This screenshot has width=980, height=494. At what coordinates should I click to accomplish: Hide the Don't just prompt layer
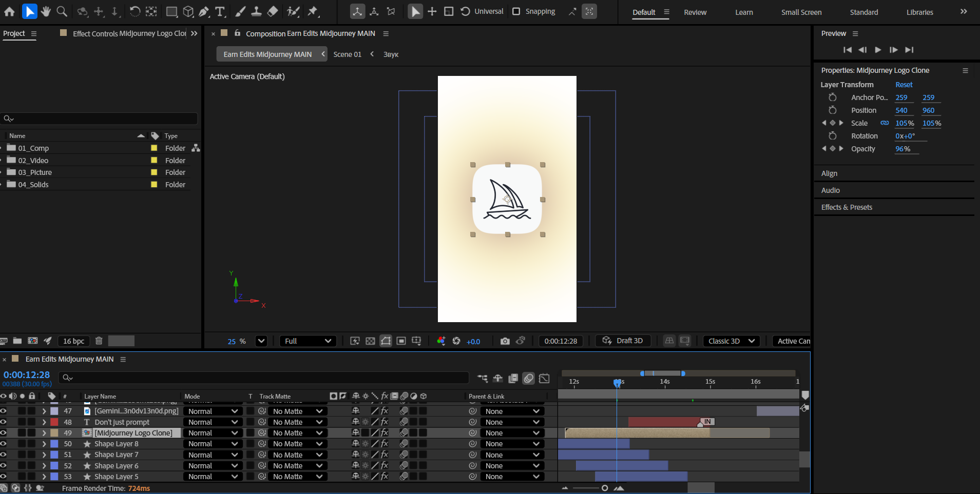tap(4, 422)
